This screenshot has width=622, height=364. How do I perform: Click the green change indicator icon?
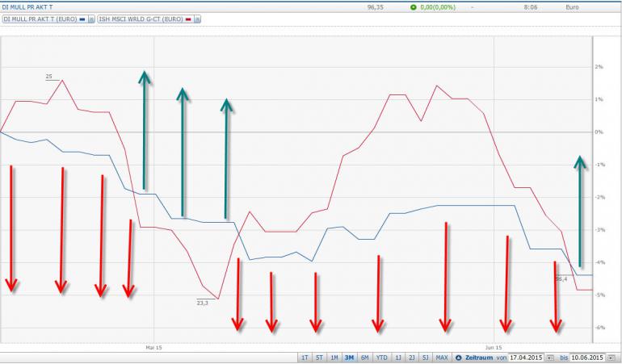414,7
